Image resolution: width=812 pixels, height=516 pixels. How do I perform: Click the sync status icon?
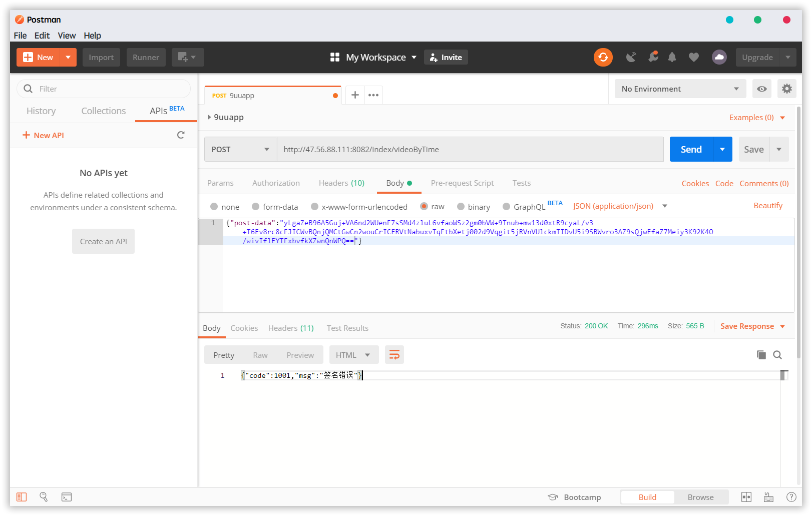[x=603, y=57]
